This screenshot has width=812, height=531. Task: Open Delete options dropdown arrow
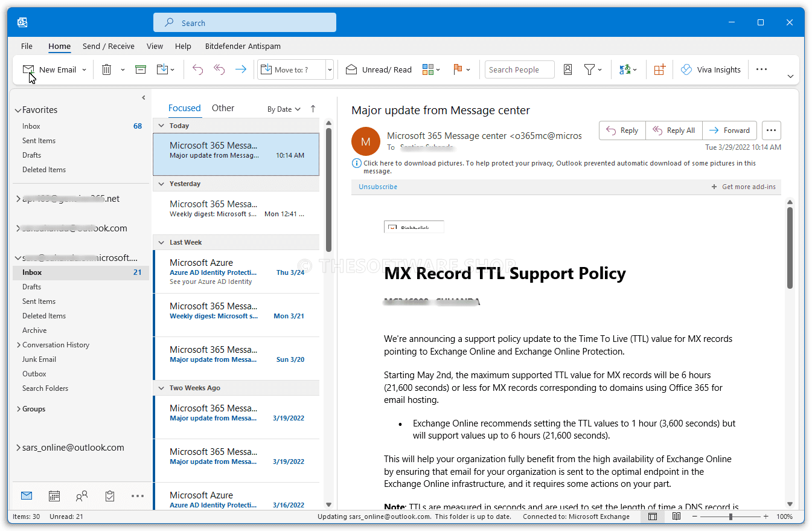(x=123, y=69)
